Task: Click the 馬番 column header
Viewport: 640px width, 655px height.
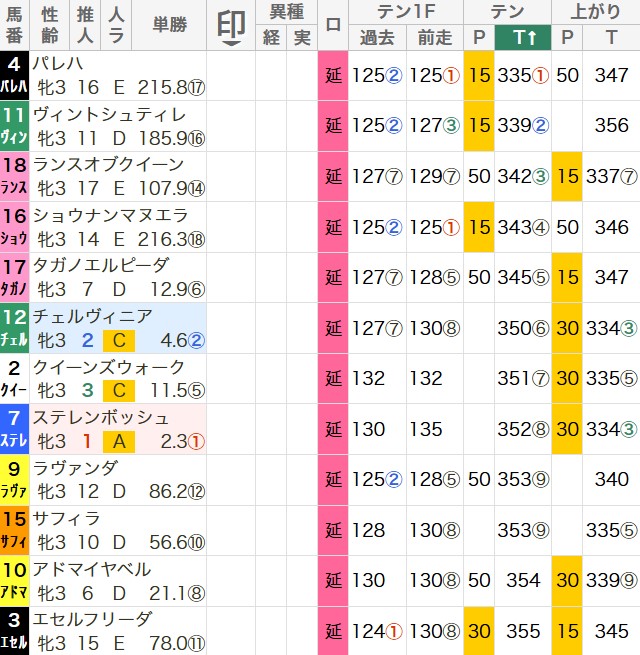Action: tap(15, 25)
